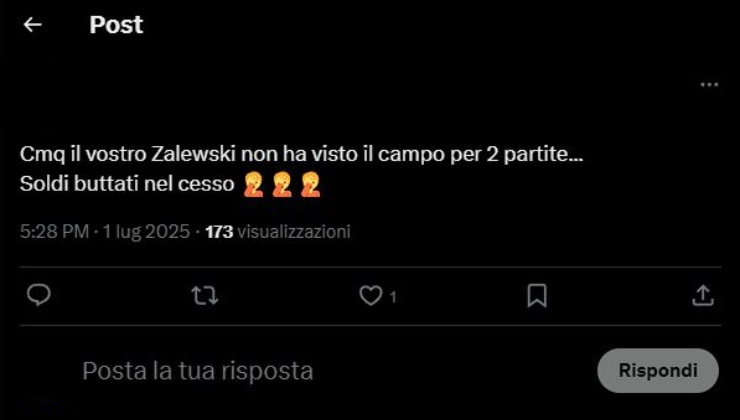Click the word 'visualizzazioni'
This screenshot has width=740, height=420.
tap(294, 232)
